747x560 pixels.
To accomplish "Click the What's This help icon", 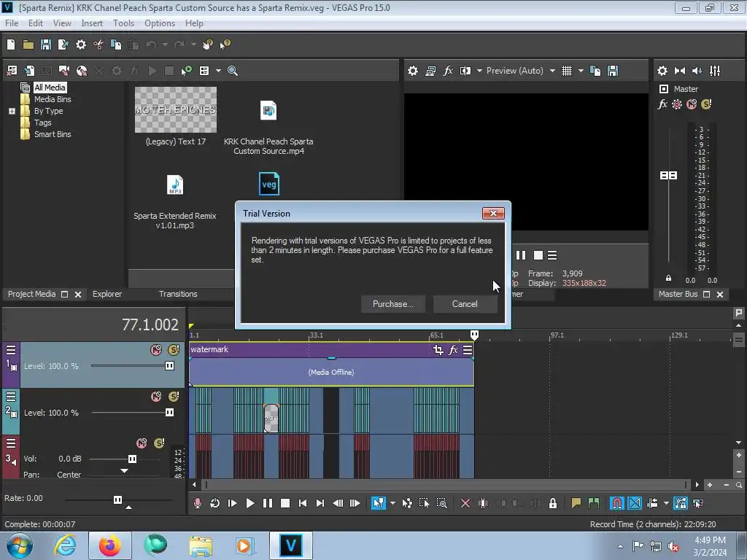I will coord(225,44).
